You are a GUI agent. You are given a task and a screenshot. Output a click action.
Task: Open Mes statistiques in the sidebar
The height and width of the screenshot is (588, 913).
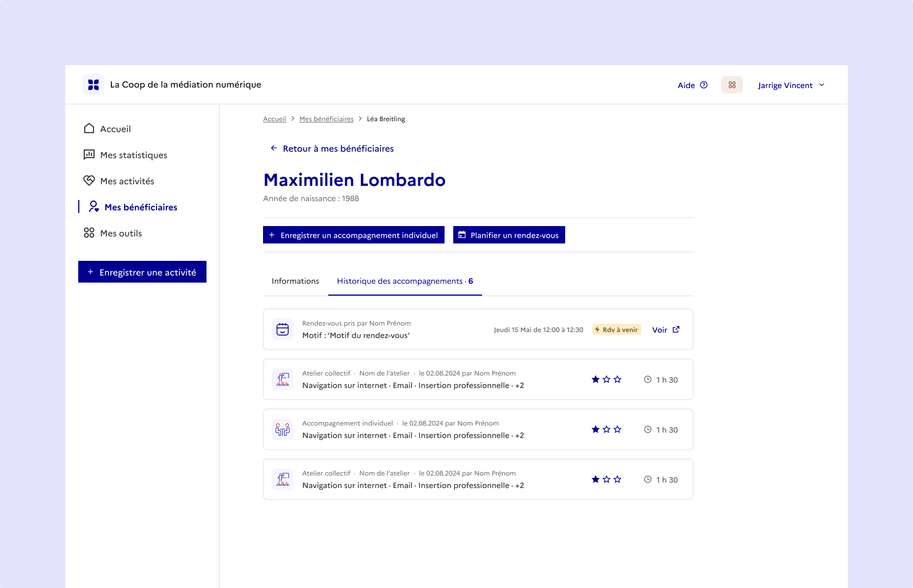point(133,155)
